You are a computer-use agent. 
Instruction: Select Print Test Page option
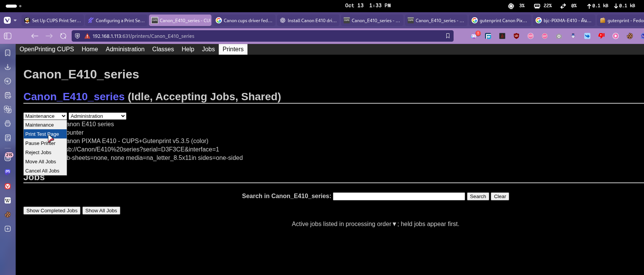42,134
